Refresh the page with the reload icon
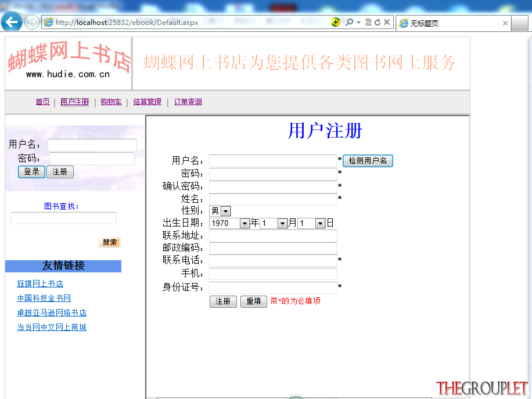 (x=378, y=22)
